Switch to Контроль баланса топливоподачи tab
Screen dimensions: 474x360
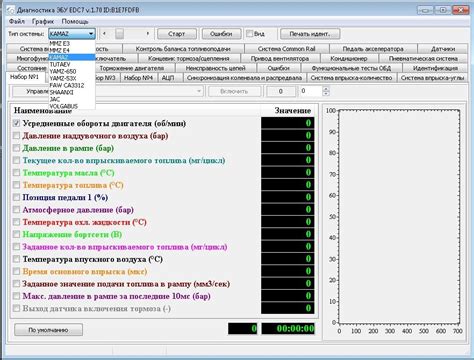click(183, 49)
